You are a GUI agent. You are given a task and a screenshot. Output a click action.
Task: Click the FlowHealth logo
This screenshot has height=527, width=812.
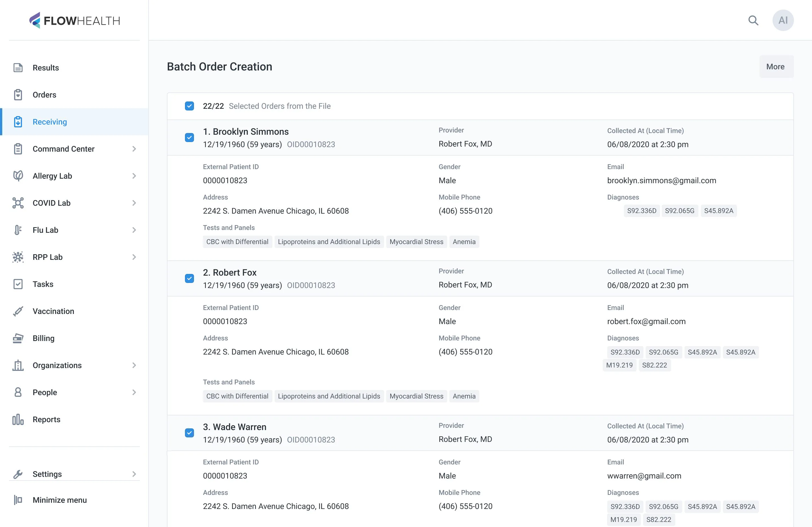pyautogui.click(x=74, y=21)
